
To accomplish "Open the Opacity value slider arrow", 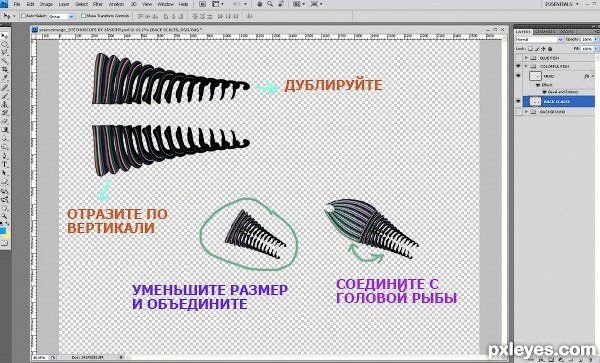I will click(x=596, y=39).
